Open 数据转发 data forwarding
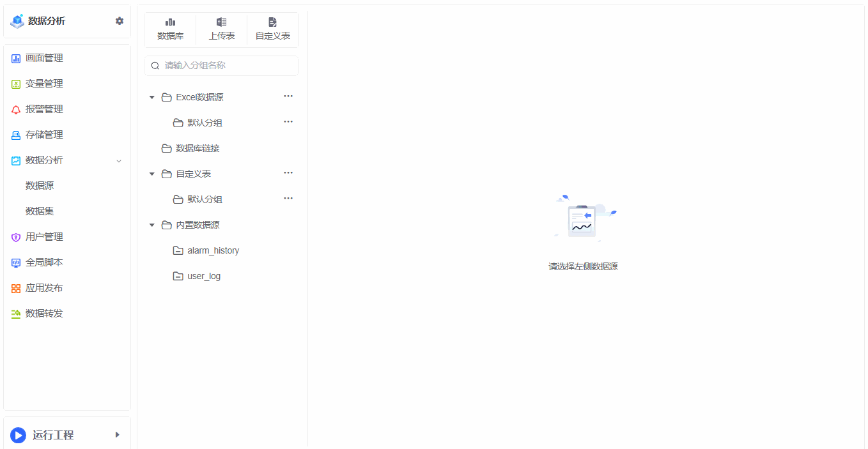The image size is (868, 449). [x=45, y=314]
